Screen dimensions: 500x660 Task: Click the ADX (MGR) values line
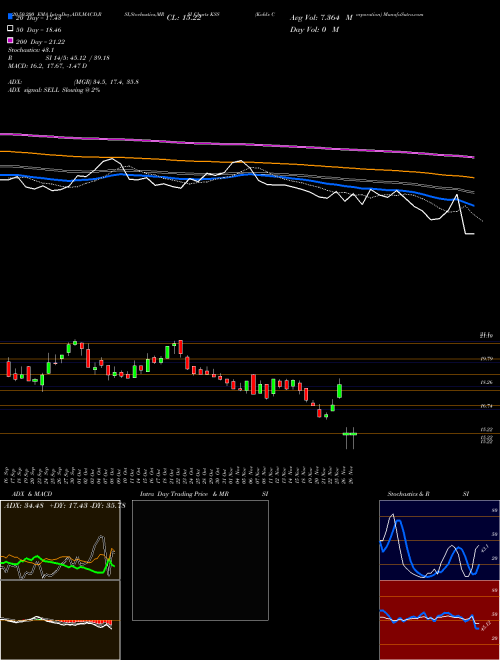tap(73, 82)
